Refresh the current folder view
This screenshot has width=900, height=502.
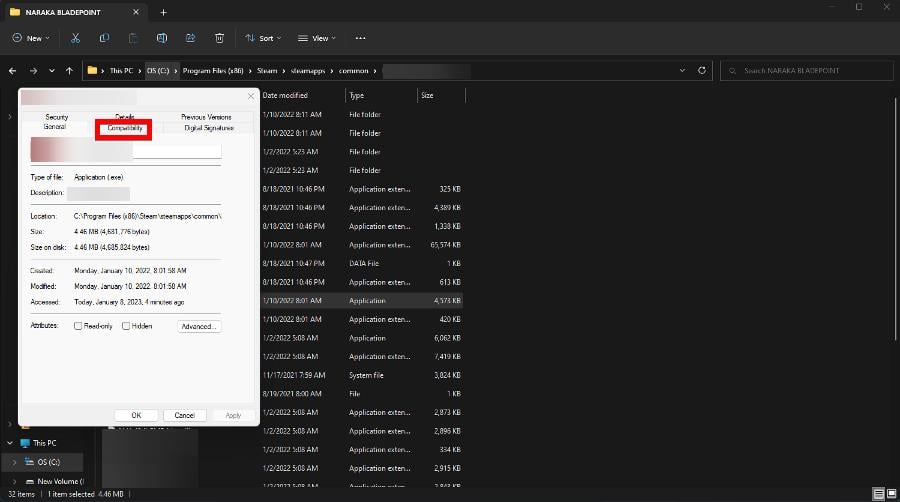[701, 71]
